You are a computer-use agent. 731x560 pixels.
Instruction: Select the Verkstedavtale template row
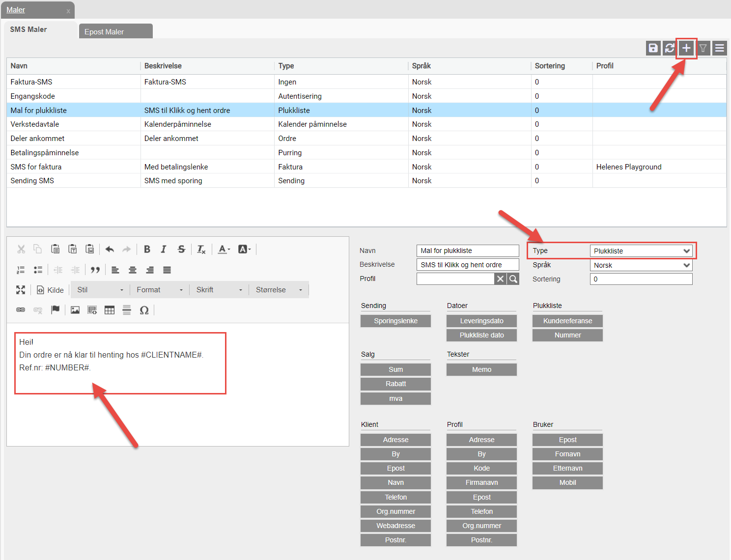366,124
